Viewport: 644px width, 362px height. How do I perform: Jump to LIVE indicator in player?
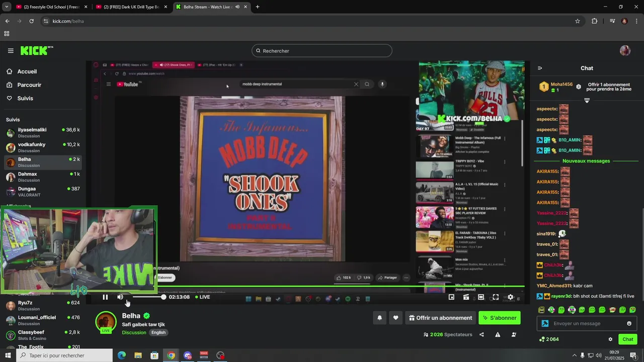203,297
